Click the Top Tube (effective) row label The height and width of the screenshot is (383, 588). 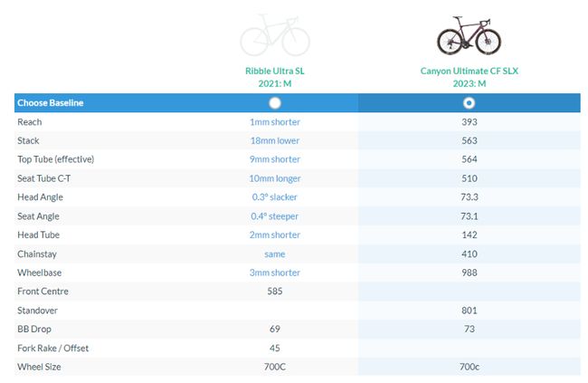56,159
